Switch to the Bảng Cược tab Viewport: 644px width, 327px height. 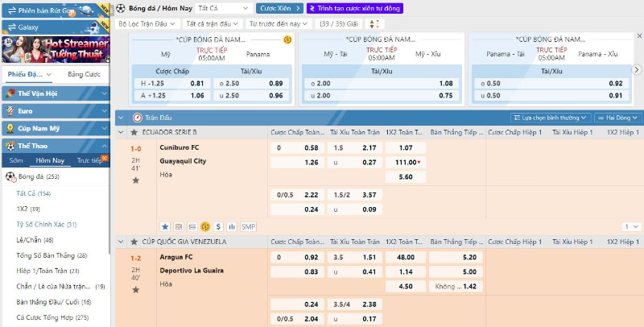tap(83, 74)
